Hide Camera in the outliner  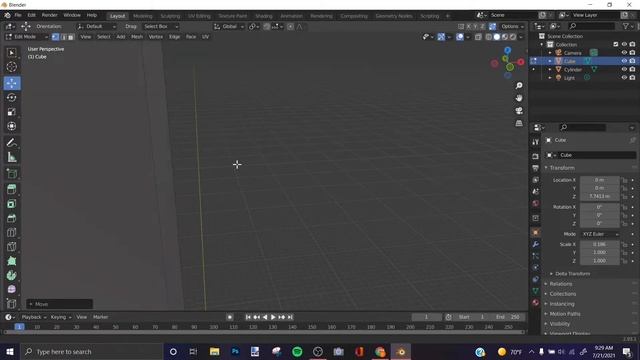coord(624,53)
